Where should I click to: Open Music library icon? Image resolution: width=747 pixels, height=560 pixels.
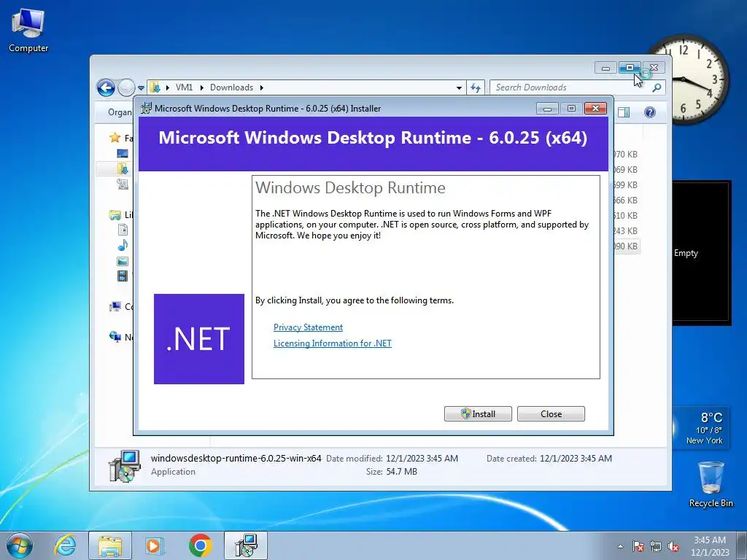click(123, 245)
